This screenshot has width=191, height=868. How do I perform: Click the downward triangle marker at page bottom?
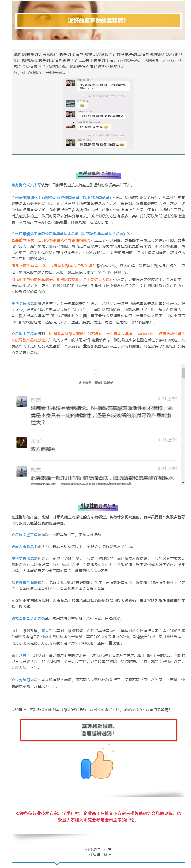coord(57,863)
